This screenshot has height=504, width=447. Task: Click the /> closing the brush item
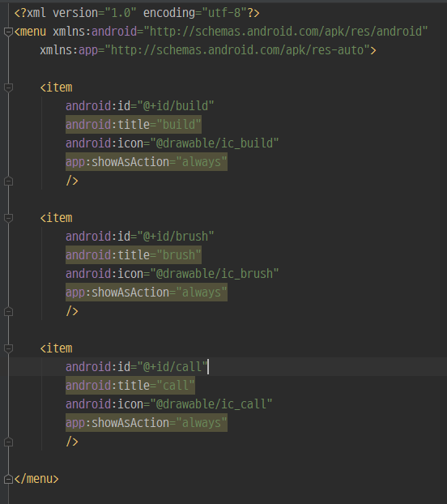72,311
